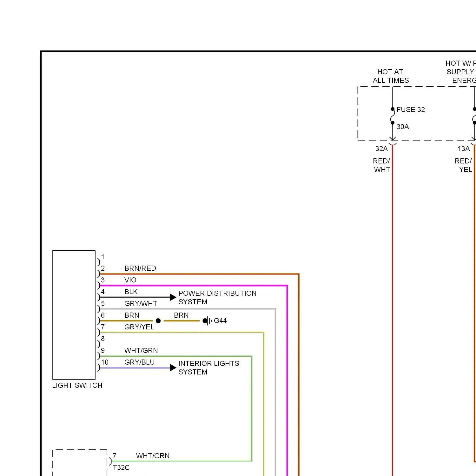Viewport: 476px width, 476px height.
Task: Click the arrowhead pointing to Power Distribution System
Action: [x=173, y=297]
